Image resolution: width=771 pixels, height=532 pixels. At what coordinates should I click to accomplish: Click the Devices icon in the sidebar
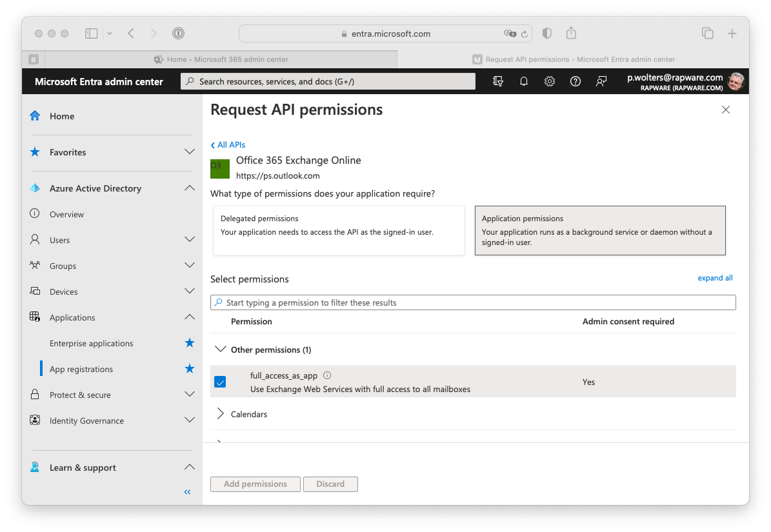(35, 291)
